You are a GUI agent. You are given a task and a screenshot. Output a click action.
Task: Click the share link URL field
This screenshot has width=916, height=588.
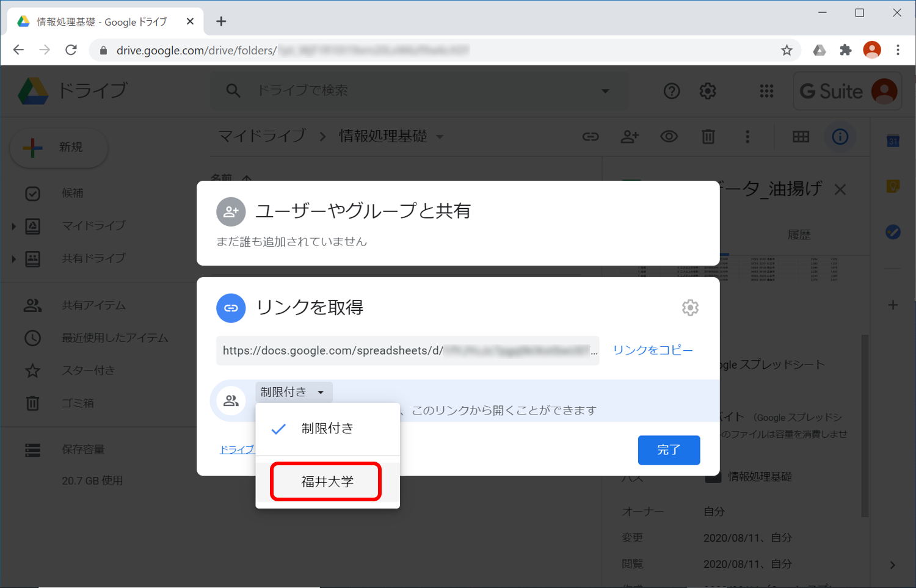coord(407,350)
